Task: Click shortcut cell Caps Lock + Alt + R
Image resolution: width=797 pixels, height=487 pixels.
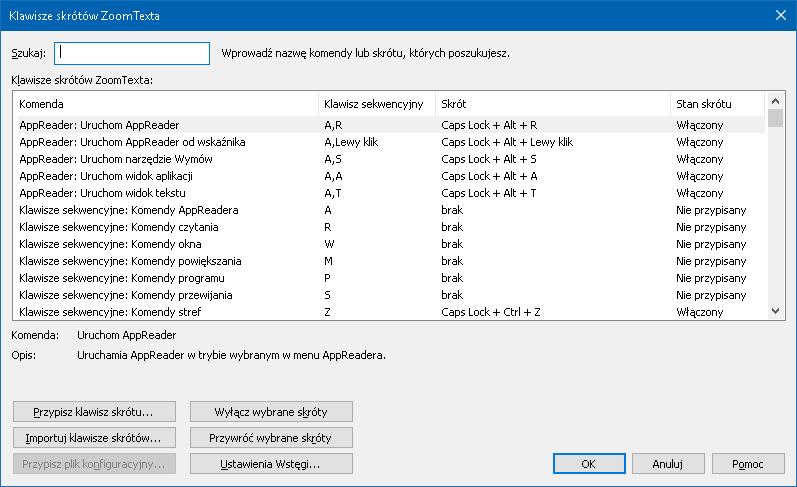Action: tap(489, 125)
